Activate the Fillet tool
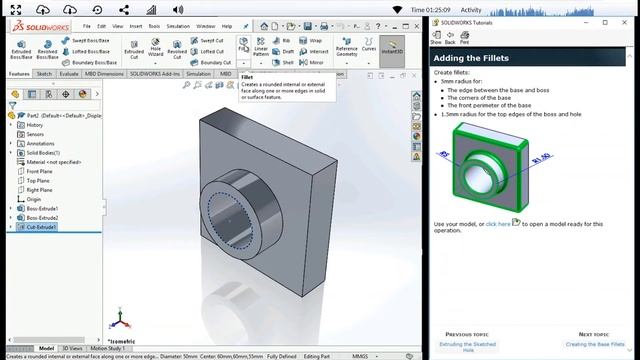 point(244,45)
